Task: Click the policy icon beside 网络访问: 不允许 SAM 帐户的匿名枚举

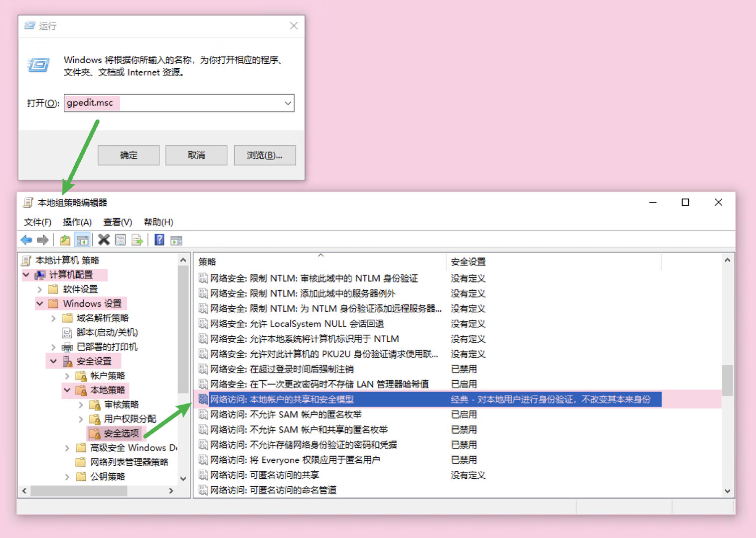Action: click(x=203, y=414)
